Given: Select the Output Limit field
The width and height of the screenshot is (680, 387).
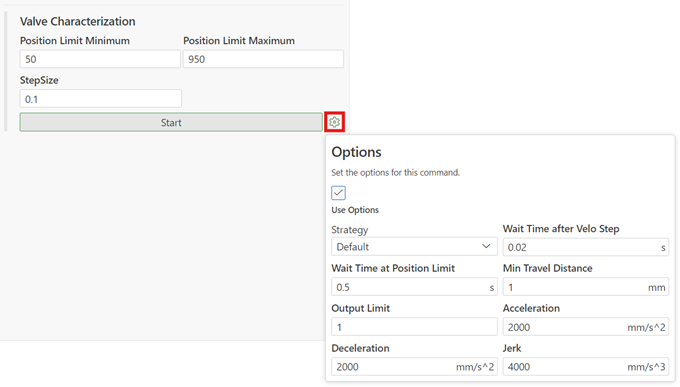Looking at the screenshot, I should [414, 327].
